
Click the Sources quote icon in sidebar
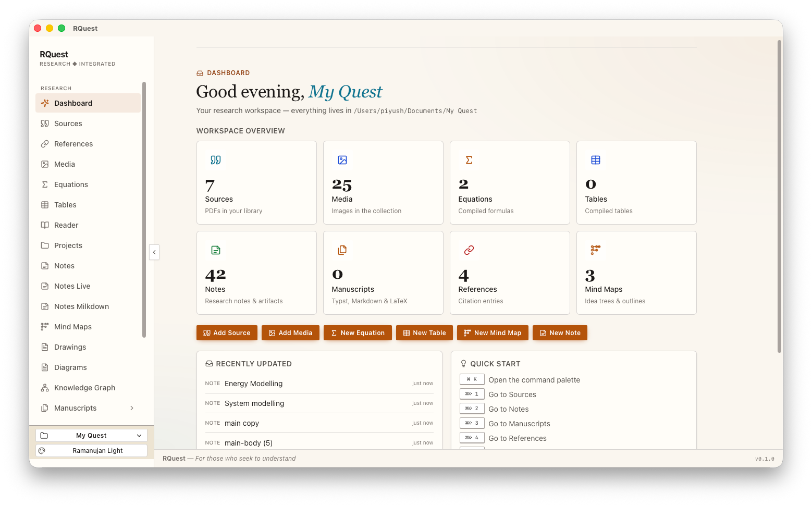pyautogui.click(x=45, y=124)
